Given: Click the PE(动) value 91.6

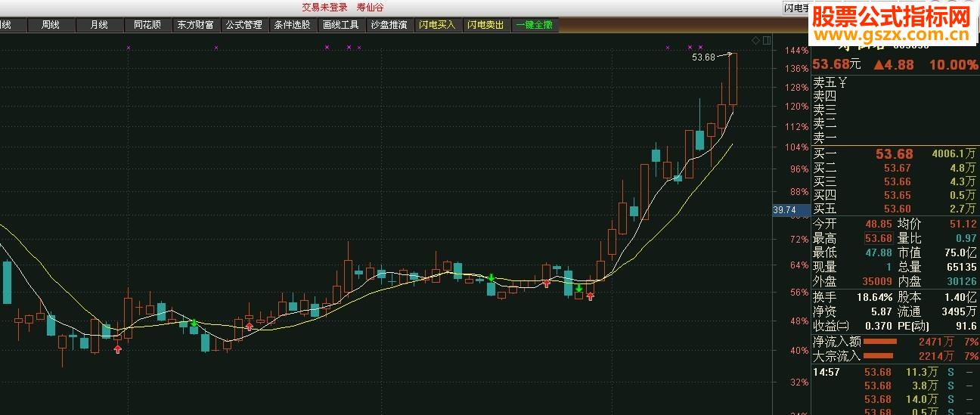Looking at the screenshot, I should [x=966, y=326].
